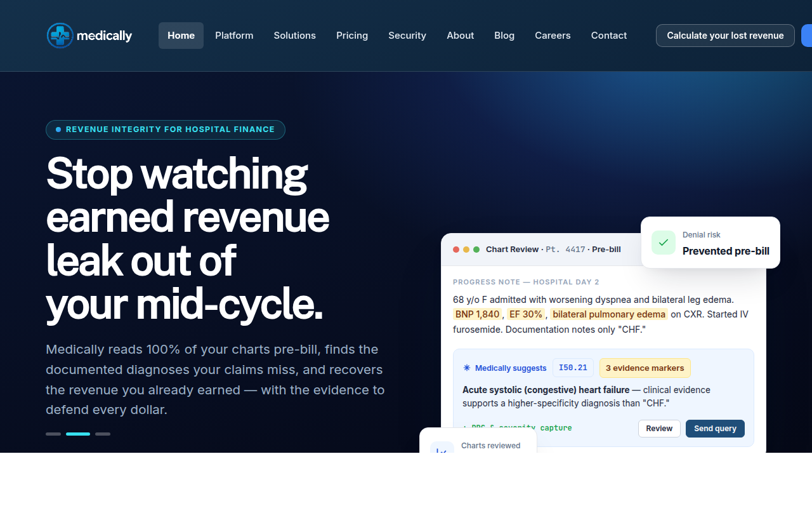
Task: Click the Prevented pre-bill card text
Action: pyautogui.click(x=726, y=251)
